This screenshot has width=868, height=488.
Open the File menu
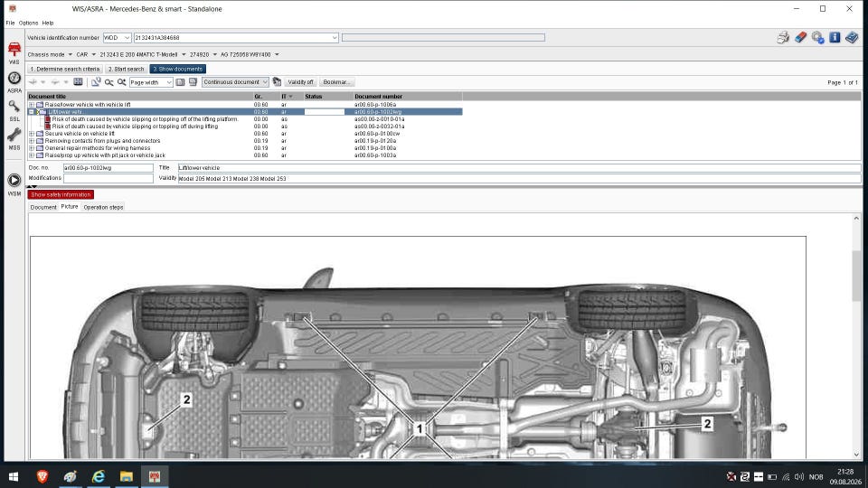(10, 23)
